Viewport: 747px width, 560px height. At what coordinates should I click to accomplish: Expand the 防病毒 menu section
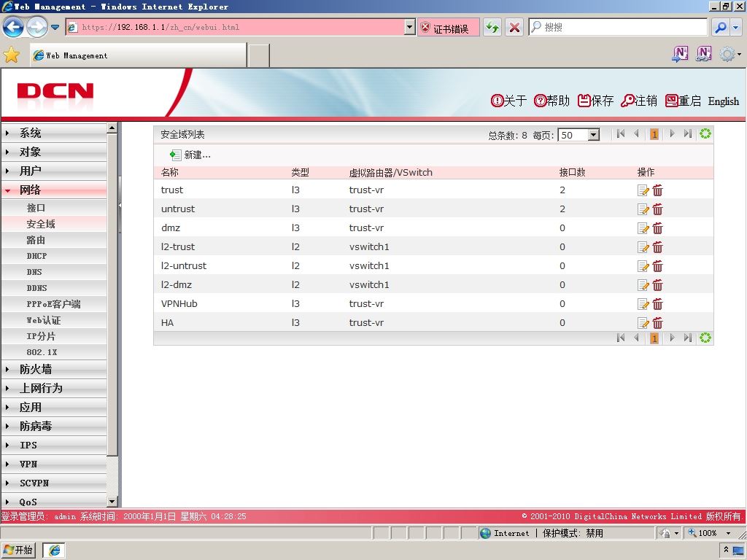coord(54,426)
